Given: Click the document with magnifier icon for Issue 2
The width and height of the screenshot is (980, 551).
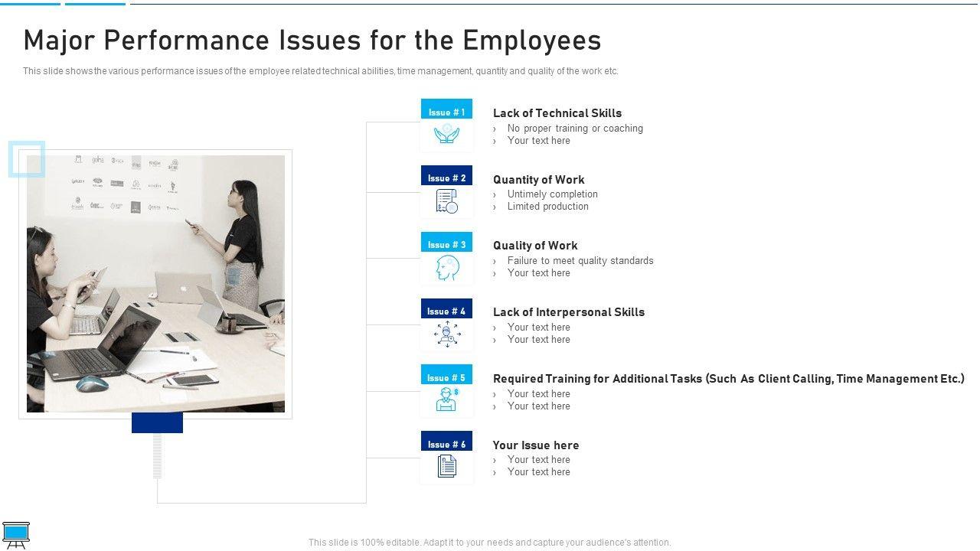Looking at the screenshot, I should coord(446,201).
